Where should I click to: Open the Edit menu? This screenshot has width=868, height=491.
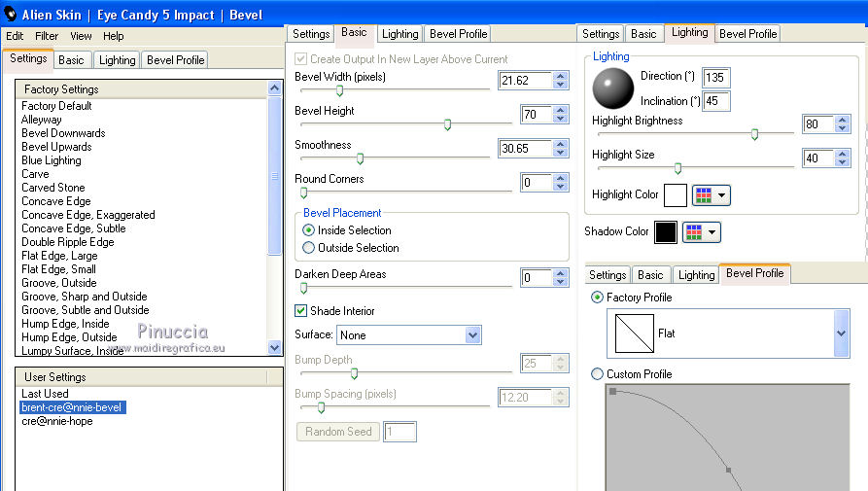(x=15, y=36)
